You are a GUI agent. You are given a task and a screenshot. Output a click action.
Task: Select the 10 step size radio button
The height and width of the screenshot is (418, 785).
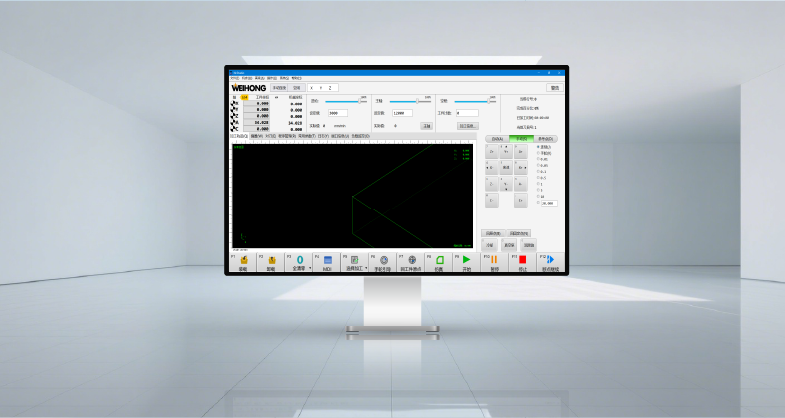click(x=539, y=196)
